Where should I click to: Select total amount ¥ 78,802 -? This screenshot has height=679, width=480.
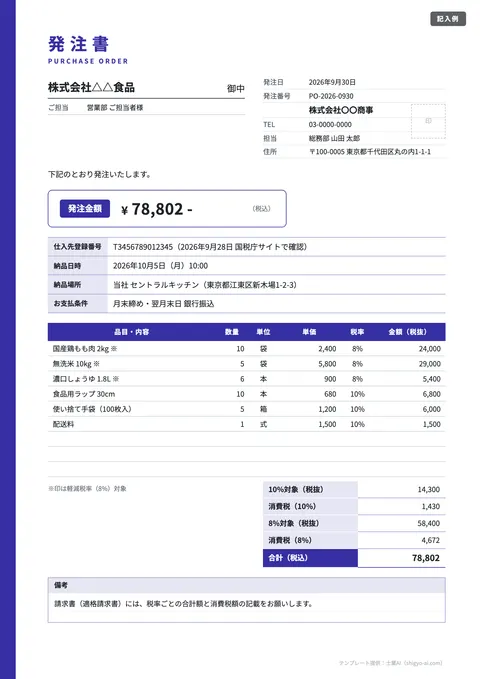click(x=156, y=209)
